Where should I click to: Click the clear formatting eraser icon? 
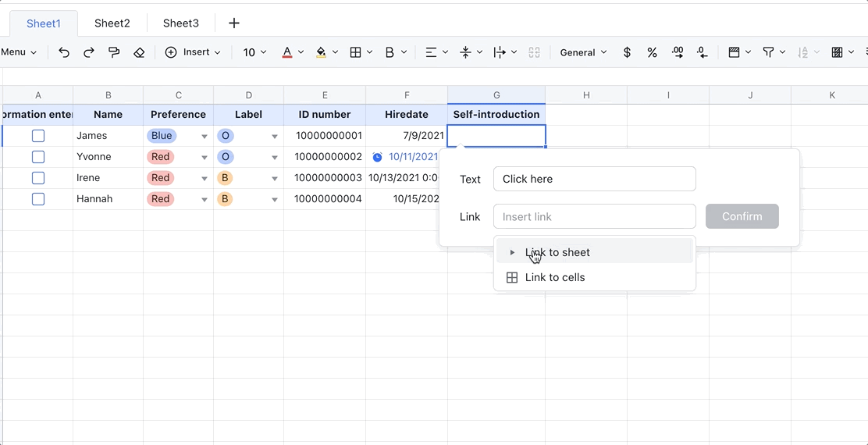pyautogui.click(x=139, y=52)
